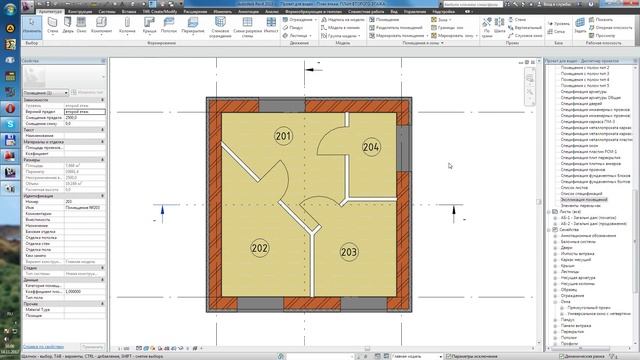Select Экспликация помещений in project browser
The height and width of the screenshot is (360, 640).
point(584,200)
